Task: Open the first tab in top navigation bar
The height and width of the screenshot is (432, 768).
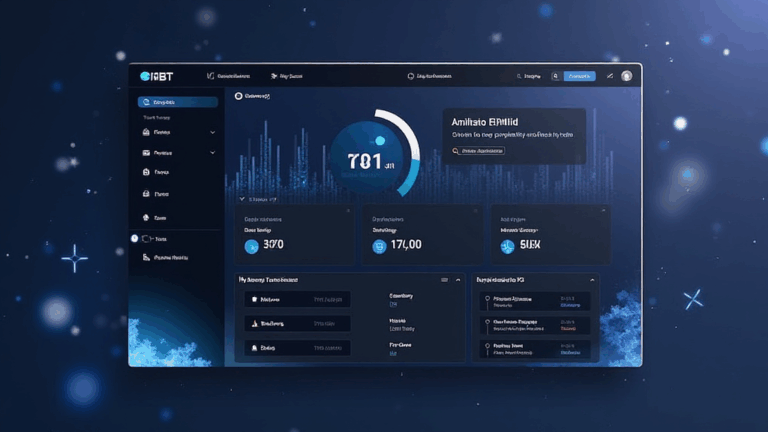Action: coord(228,76)
